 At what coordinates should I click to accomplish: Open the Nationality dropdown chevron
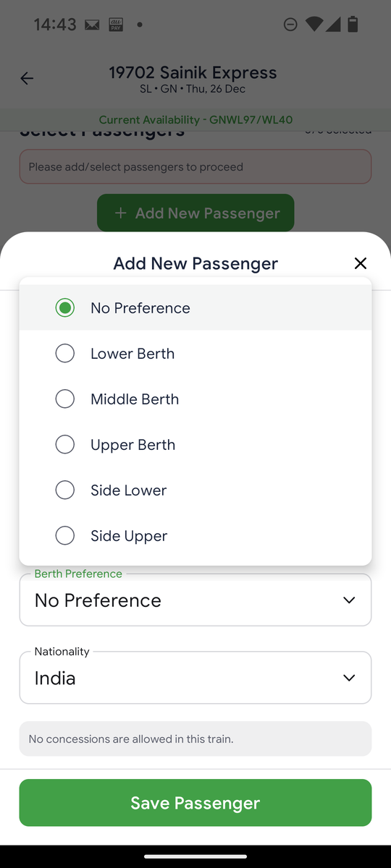[x=349, y=678]
